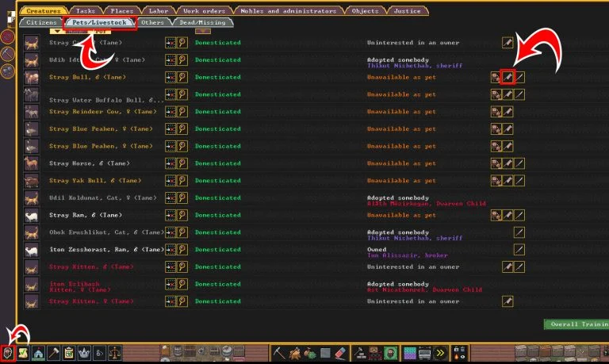Toggle gelding for the Stray Bull

click(519, 77)
